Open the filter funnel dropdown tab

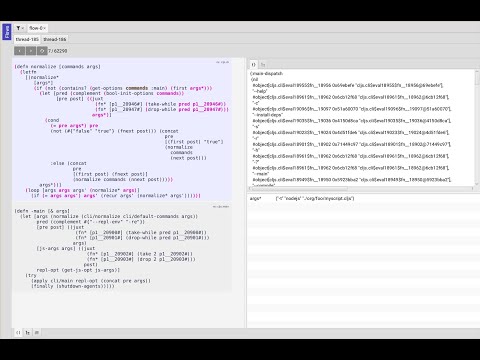[20, 28]
